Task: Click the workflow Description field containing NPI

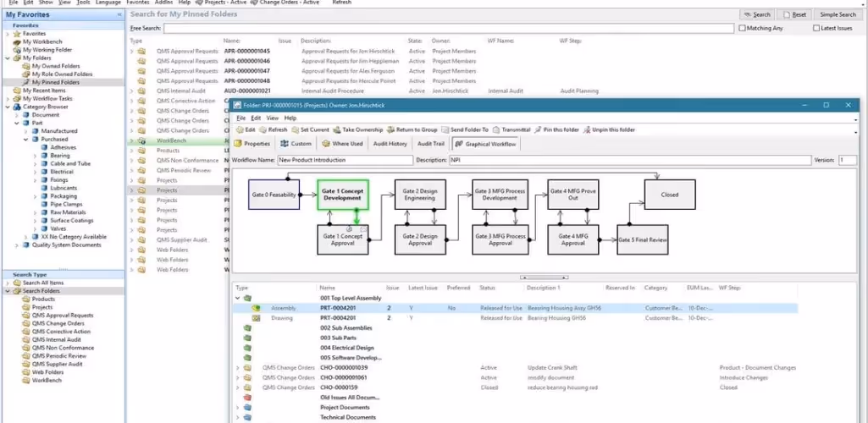Action: pyautogui.click(x=630, y=160)
